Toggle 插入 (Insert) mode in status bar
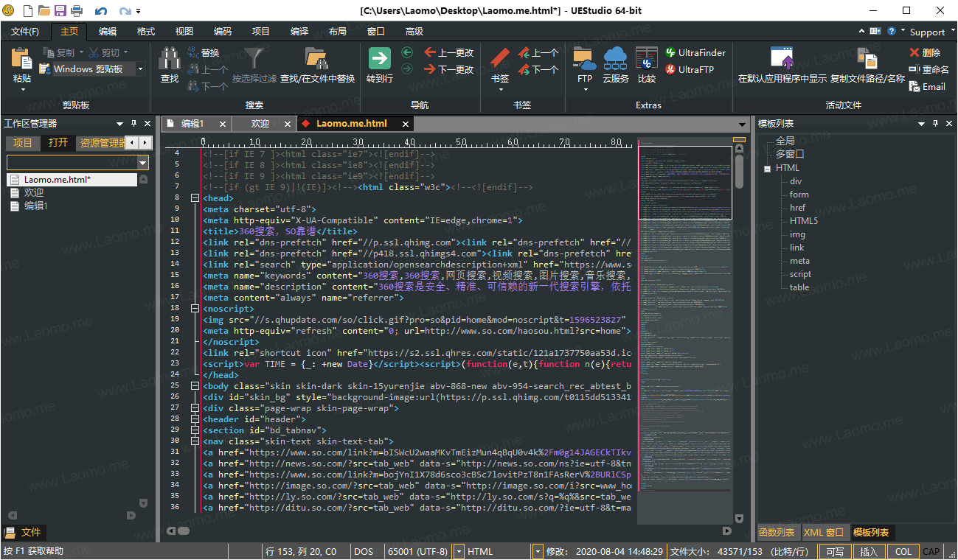 click(x=869, y=551)
